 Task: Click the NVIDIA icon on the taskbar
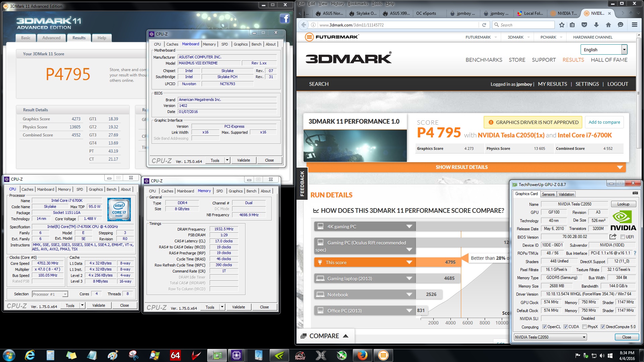pyautogui.click(x=279, y=355)
